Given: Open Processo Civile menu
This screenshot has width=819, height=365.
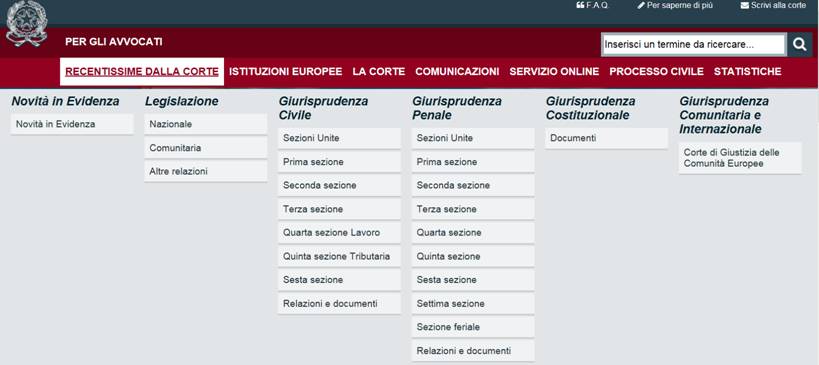Looking at the screenshot, I should click(x=657, y=72).
